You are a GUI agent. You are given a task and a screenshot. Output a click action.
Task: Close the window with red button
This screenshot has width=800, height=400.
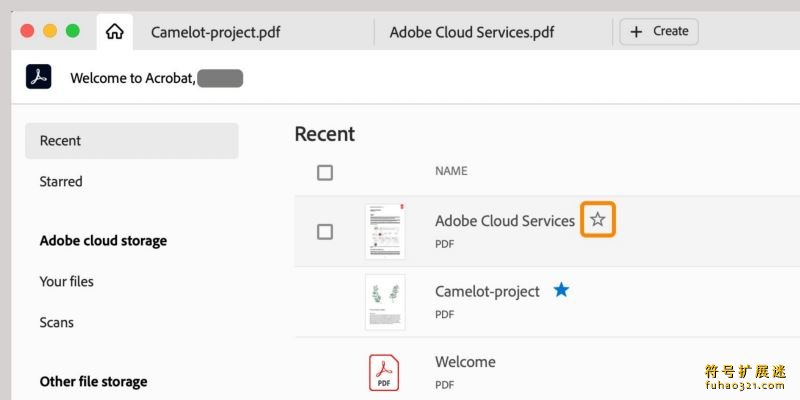point(27,31)
